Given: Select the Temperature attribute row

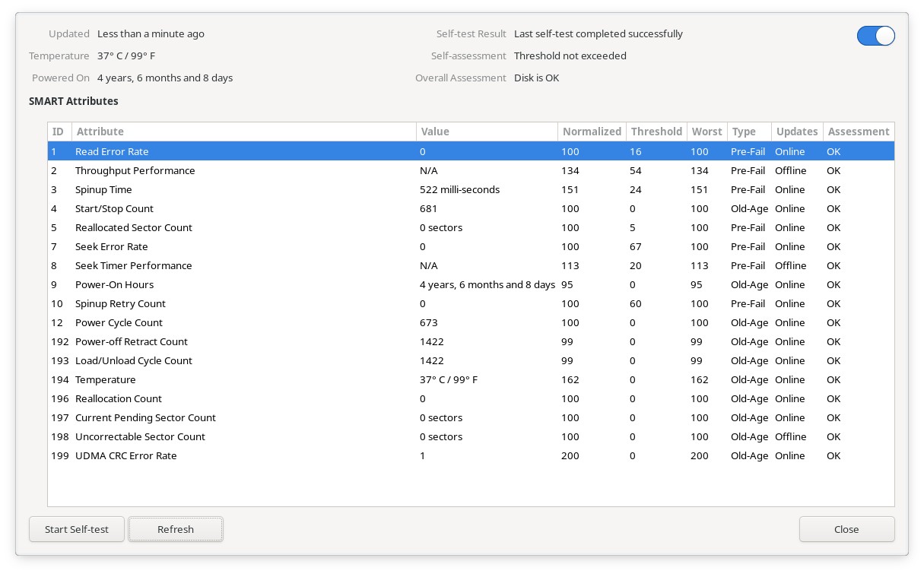Looking at the screenshot, I should 105,380.
